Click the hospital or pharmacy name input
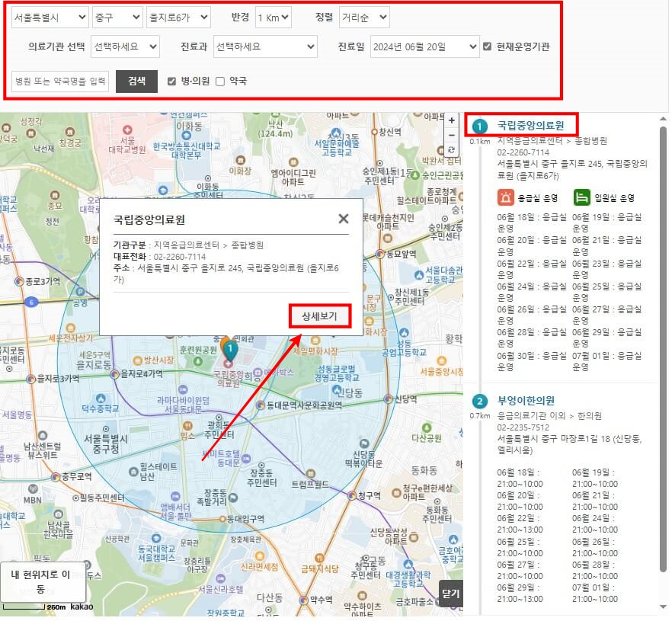Viewport: 672px width, 621px height. click(x=60, y=82)
